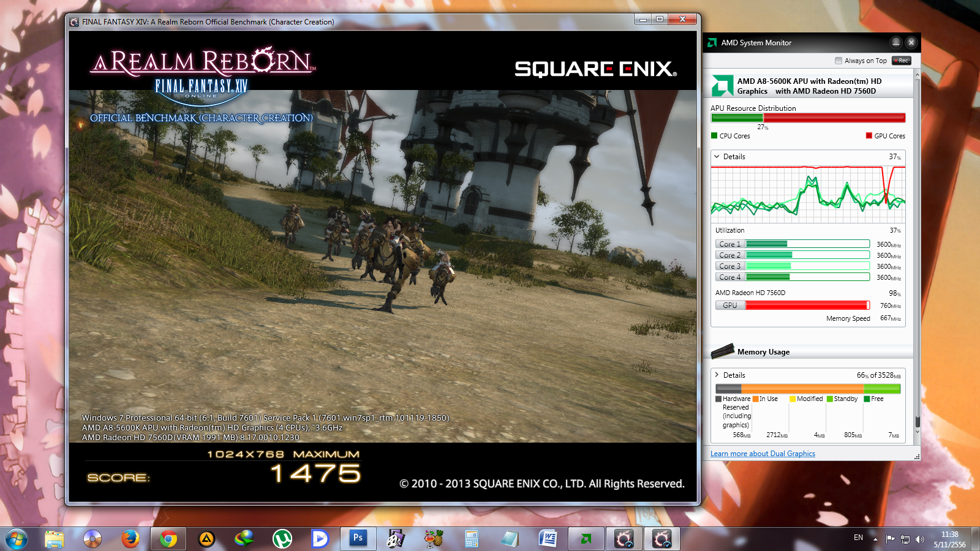The height and width of the screenshot is (551, 980).
Task: Open the cocktail and pineapple taskbar icon
Action: [434, 539]
